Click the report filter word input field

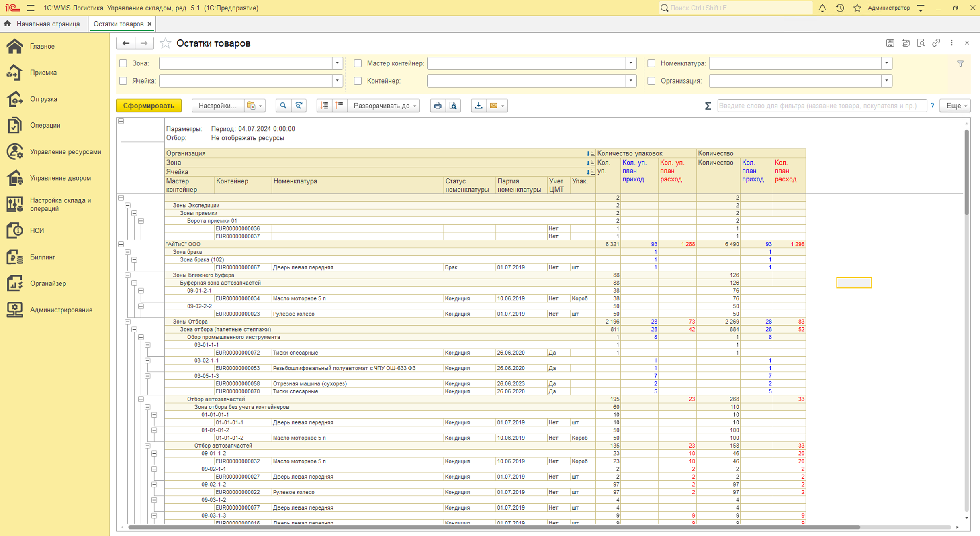pos(821,106)
